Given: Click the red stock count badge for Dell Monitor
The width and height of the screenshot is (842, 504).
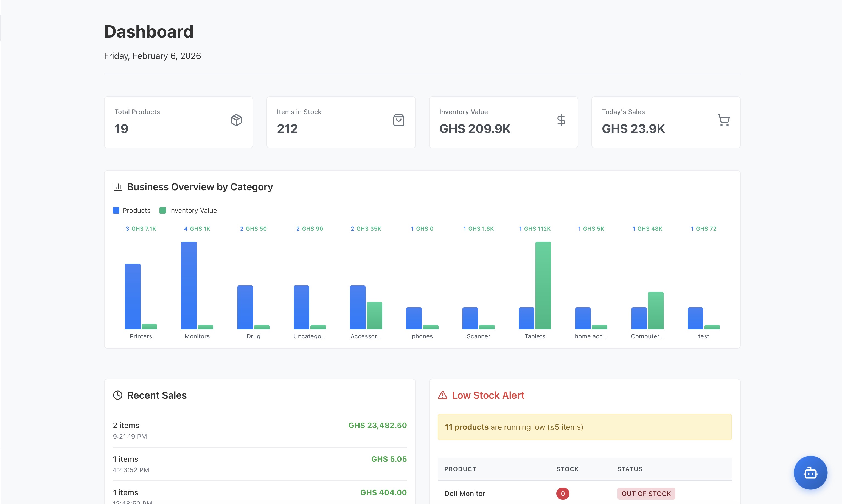Looking at the screenshot, I should [563, 493].
